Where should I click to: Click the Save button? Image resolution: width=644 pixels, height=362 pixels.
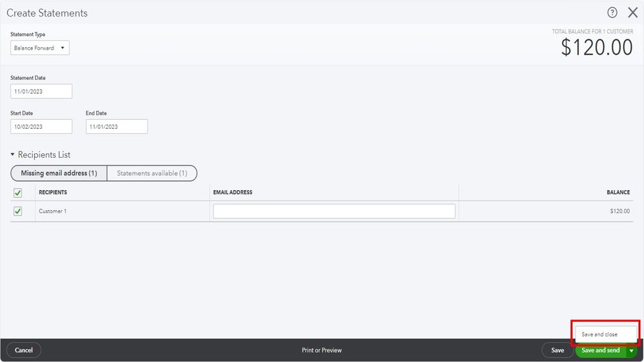(x=558, y=350)
